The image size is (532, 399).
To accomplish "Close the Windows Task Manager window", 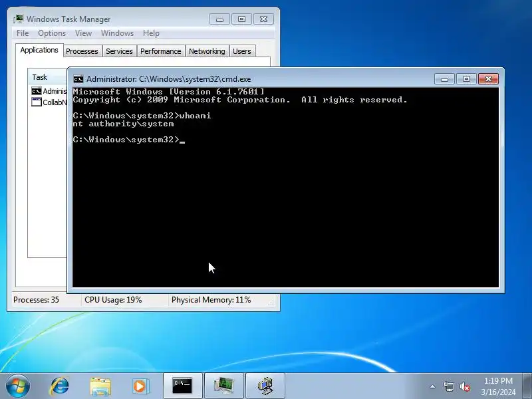I will [263, 19].
